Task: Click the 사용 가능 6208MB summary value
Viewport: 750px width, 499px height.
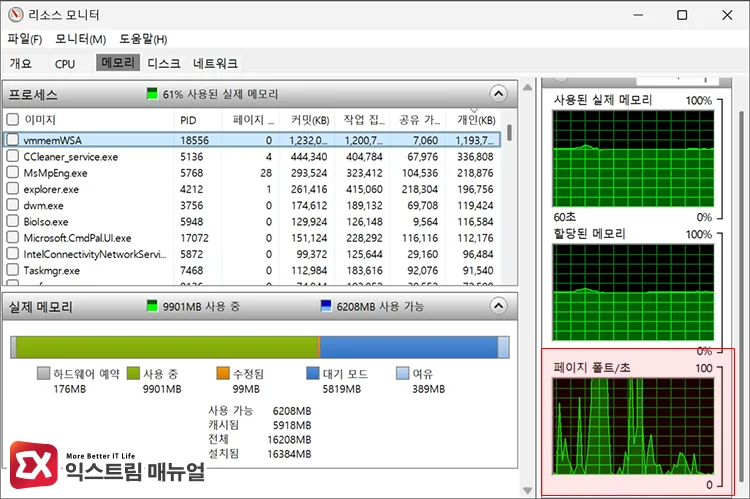Action: pyautogui.click(x=292, y=410)
